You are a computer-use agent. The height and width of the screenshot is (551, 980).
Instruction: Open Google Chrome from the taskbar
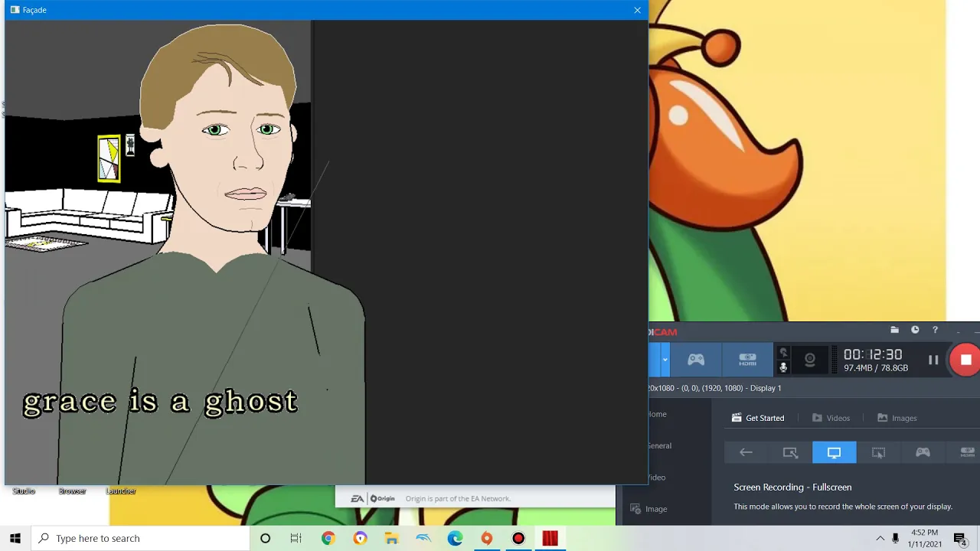[328, 538]
